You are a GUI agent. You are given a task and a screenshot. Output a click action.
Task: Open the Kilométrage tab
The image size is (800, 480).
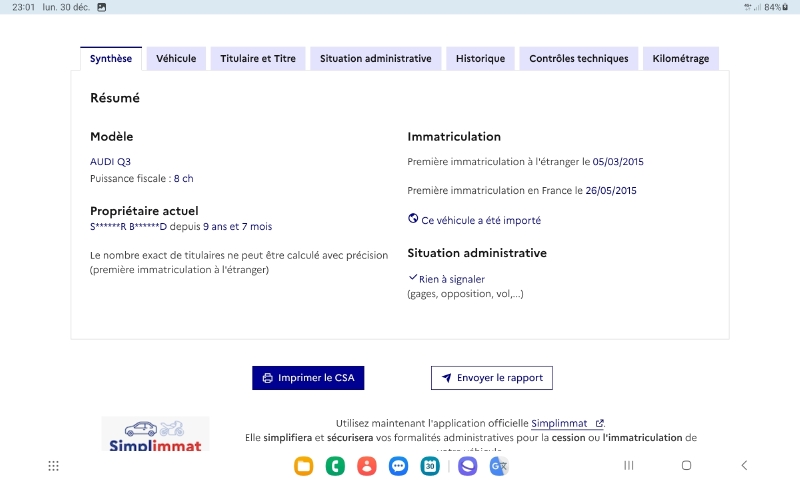point(681,59)
